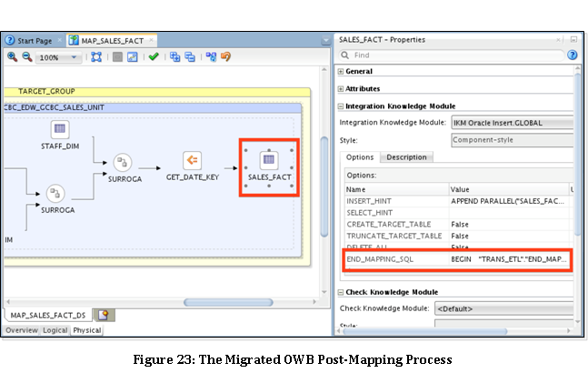Click the fit to window icon
Image resolution: width=588 pixels, height=373 pixels.
[x=96, y=56]
